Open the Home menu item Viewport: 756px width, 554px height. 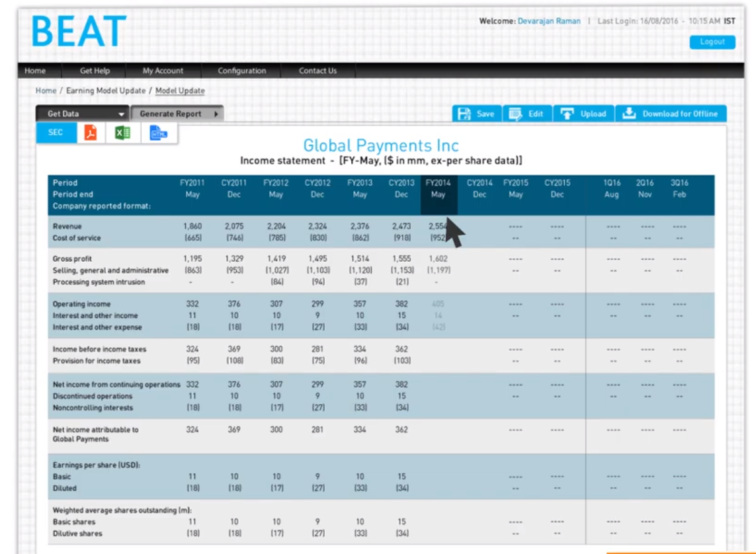pos(35,71)
